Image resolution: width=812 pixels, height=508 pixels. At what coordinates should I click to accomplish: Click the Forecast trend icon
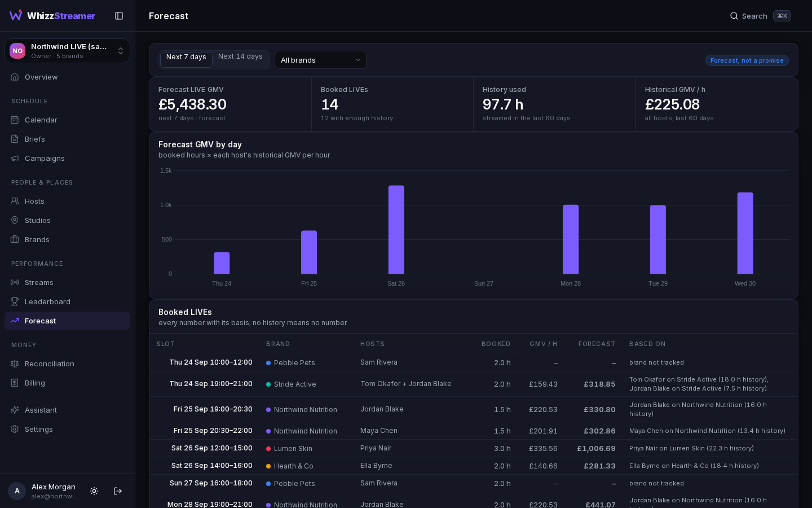(15, 321)
